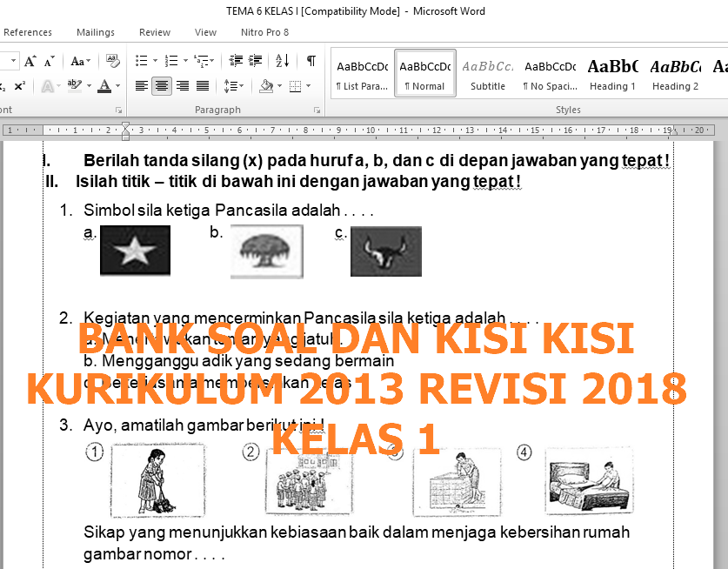
Task: Click the Increase Indent icon
Action: click(256, 60)
